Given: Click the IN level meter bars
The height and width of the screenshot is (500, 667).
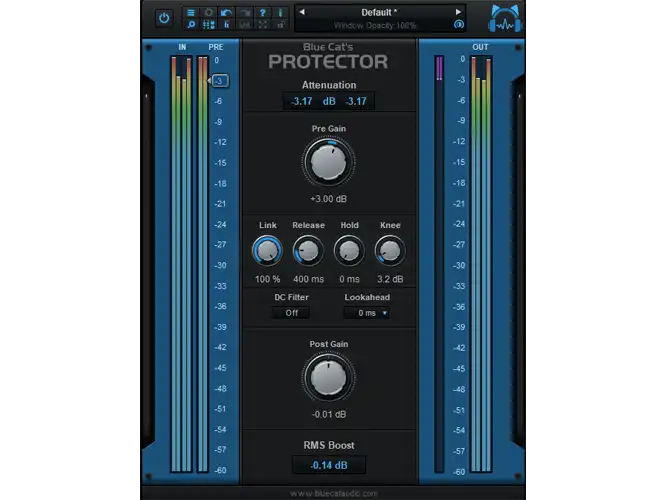Looking at the screenshot, I should (x=181, y=264).
